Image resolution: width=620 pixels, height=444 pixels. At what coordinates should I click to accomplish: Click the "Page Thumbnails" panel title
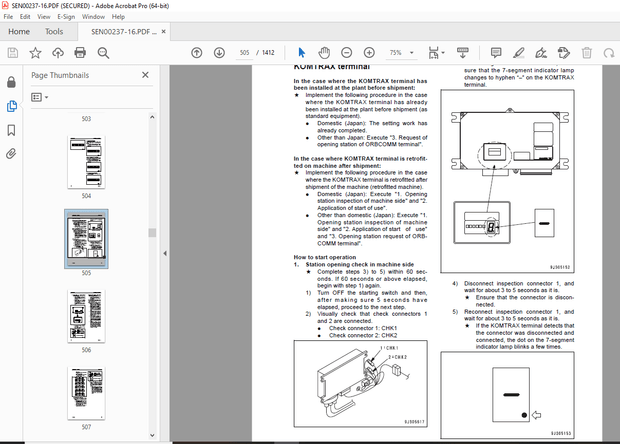pyautogui.click(x=60, y=75)
